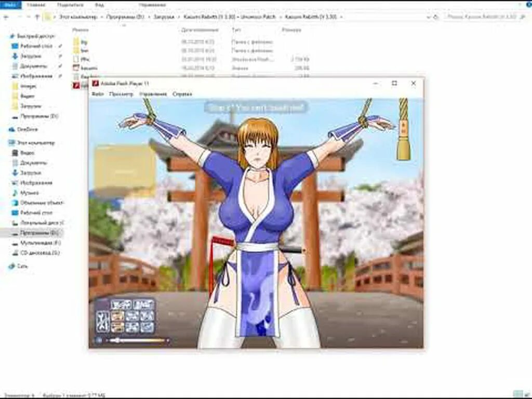
Task: Click the Быстрый доступ star icon
Action: point(12,36)
